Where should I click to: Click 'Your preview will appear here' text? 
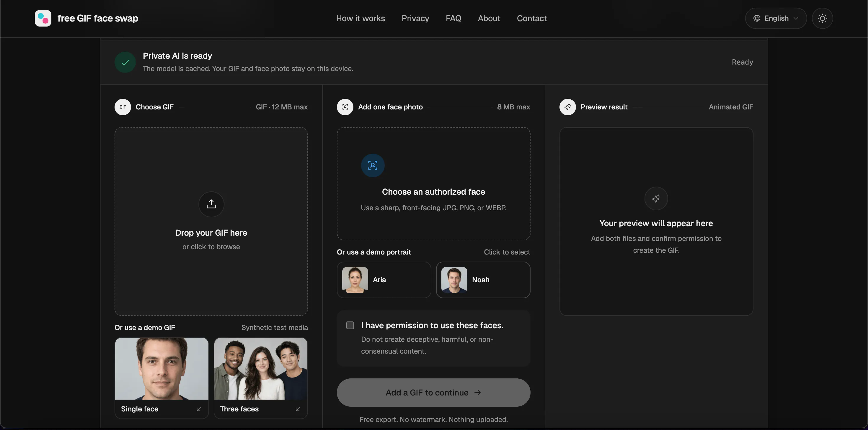[656, 224]
